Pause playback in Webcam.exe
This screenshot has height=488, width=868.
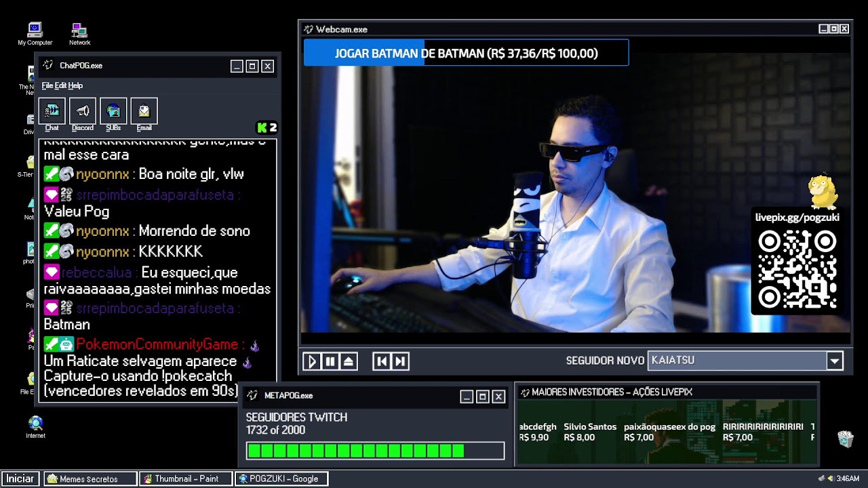coord(330,361)
